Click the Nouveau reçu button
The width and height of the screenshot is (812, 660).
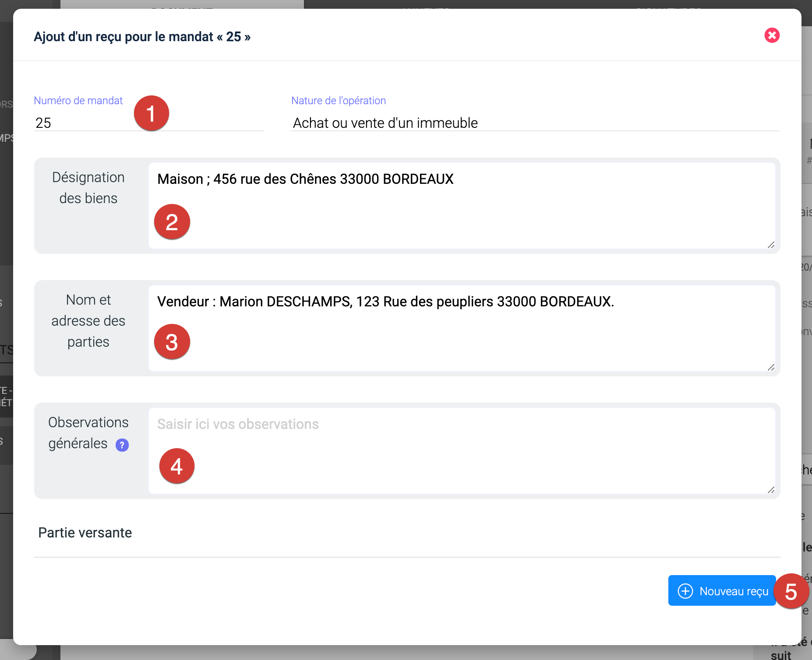(x=722, y=591)
